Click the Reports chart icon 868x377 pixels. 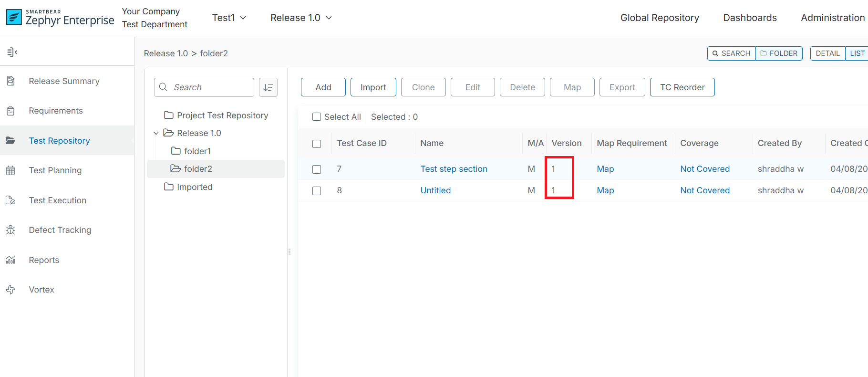(x=10, y=260)
